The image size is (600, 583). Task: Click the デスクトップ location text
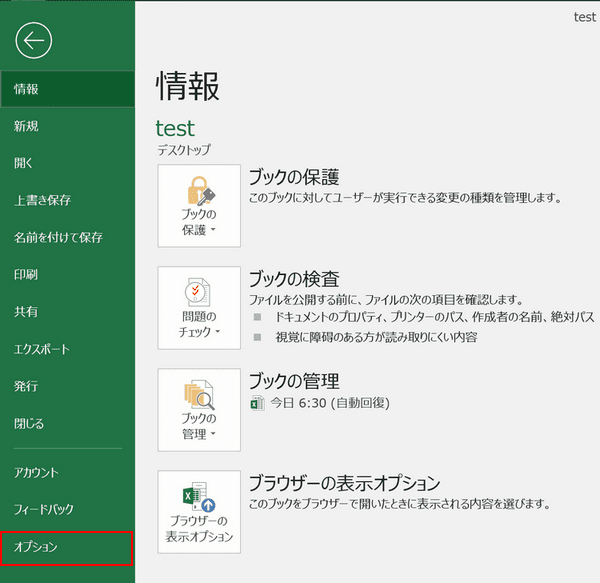coord(184,150)
